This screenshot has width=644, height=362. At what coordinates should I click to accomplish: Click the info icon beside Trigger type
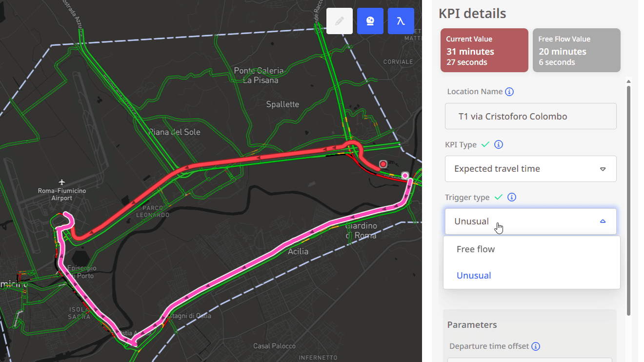(512, 197)
